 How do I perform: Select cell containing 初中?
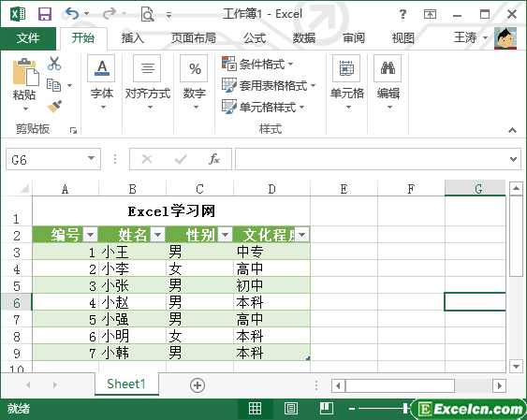(271, 285)
